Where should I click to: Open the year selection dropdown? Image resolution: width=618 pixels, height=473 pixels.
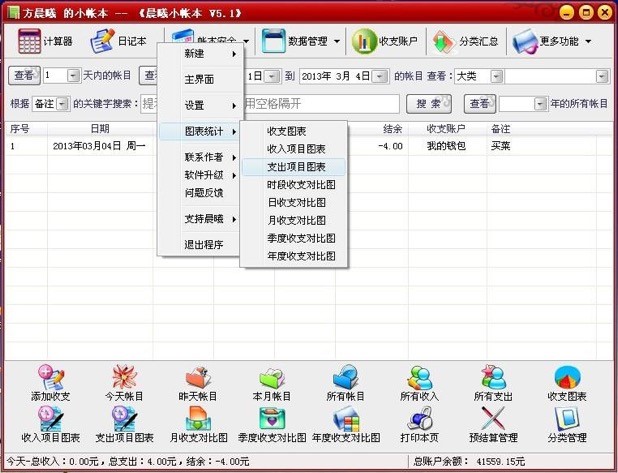coord(540,104)
